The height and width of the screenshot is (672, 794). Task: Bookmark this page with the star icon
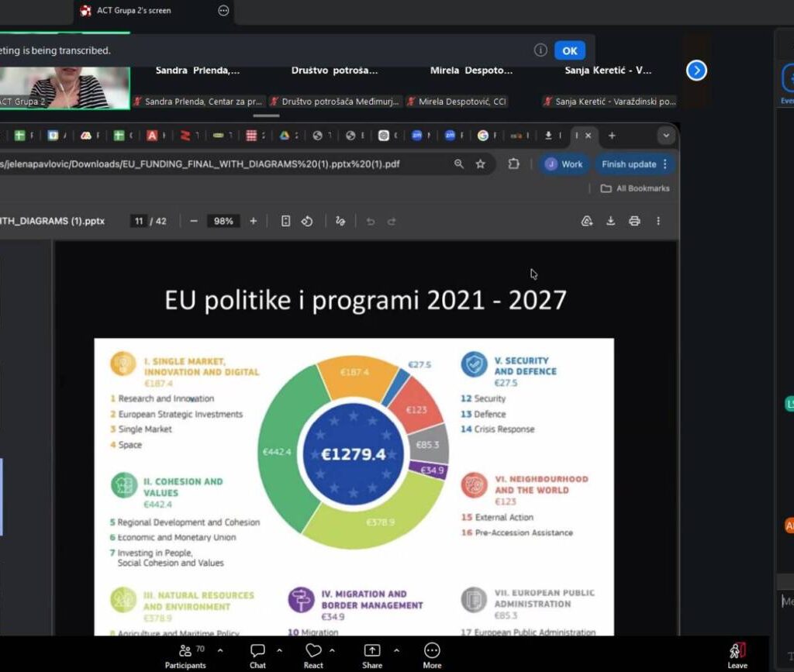[480, 164]
